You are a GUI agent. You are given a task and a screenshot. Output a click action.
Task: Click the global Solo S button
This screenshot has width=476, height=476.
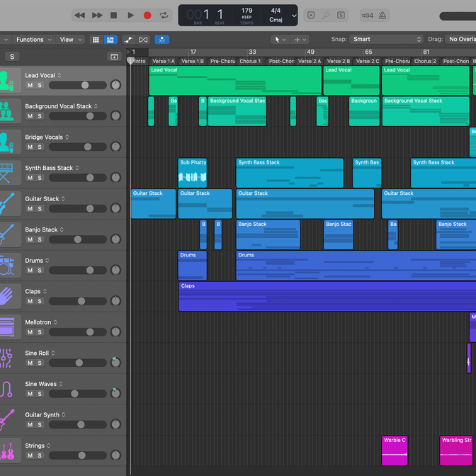tap(12, 57)
